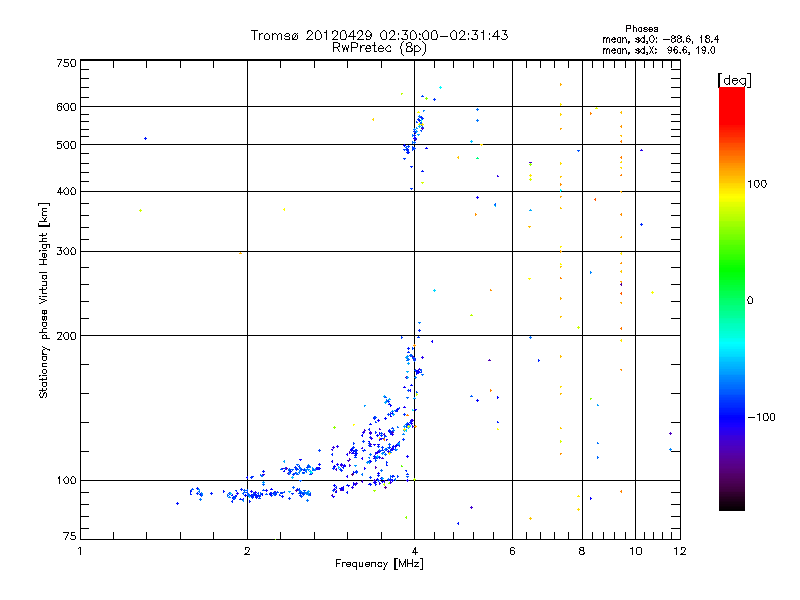Click the plot title 'Tromsø 20120429 02:30:00-02:31:43'

pos(379,35)
